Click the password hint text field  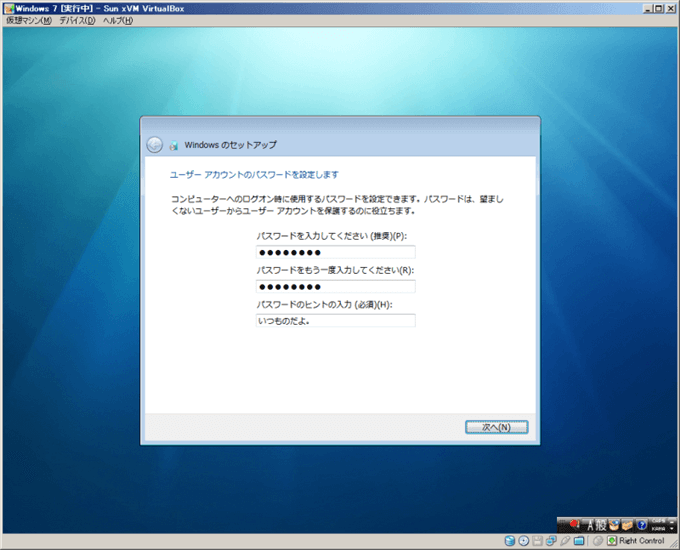coord(335,321)
